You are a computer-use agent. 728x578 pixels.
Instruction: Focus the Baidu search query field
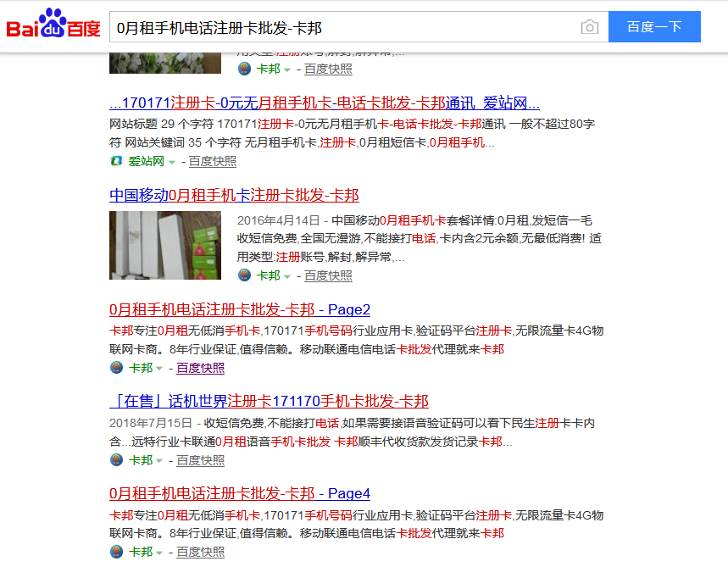[x=339, y=27]
